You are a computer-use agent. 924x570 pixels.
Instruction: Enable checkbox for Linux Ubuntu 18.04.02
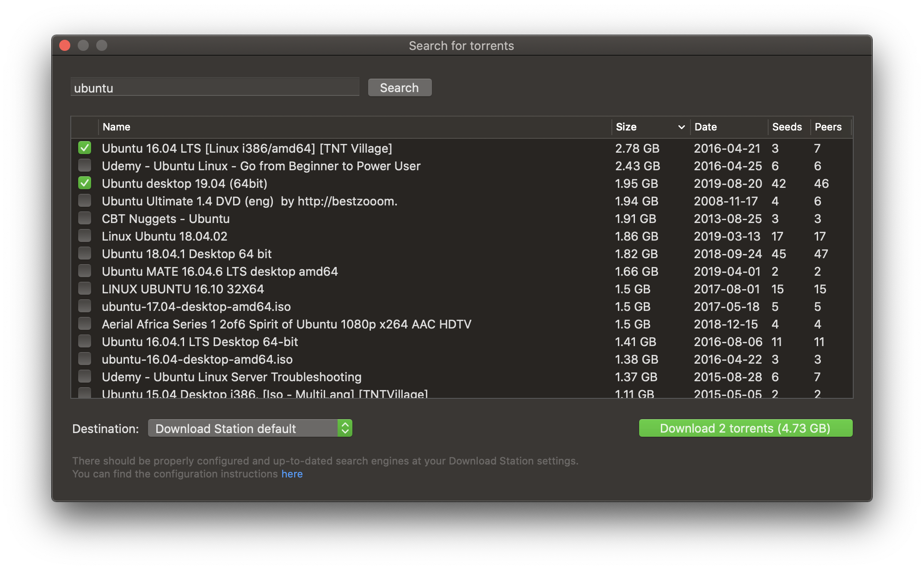pyautogui.click(x=85, y=236)
